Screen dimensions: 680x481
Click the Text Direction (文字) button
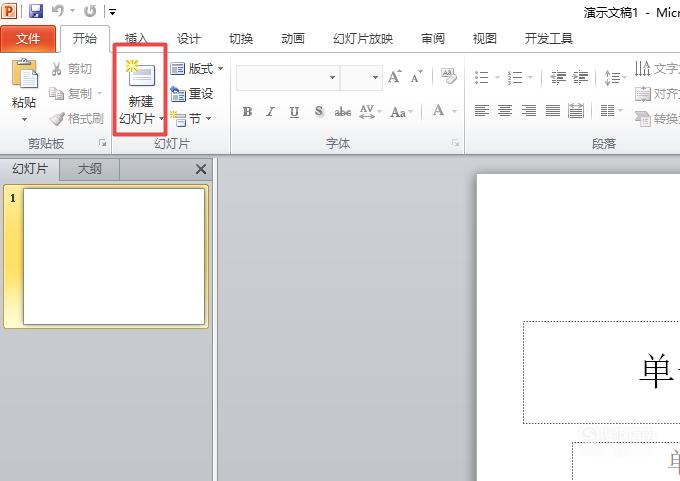(657, 69)
